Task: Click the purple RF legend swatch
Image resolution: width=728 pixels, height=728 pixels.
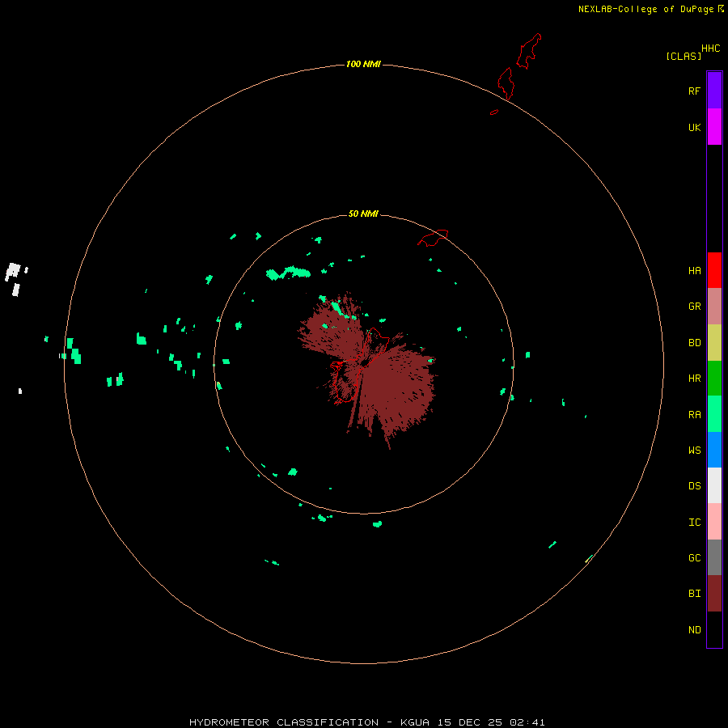Action: (x=714, y=91)
